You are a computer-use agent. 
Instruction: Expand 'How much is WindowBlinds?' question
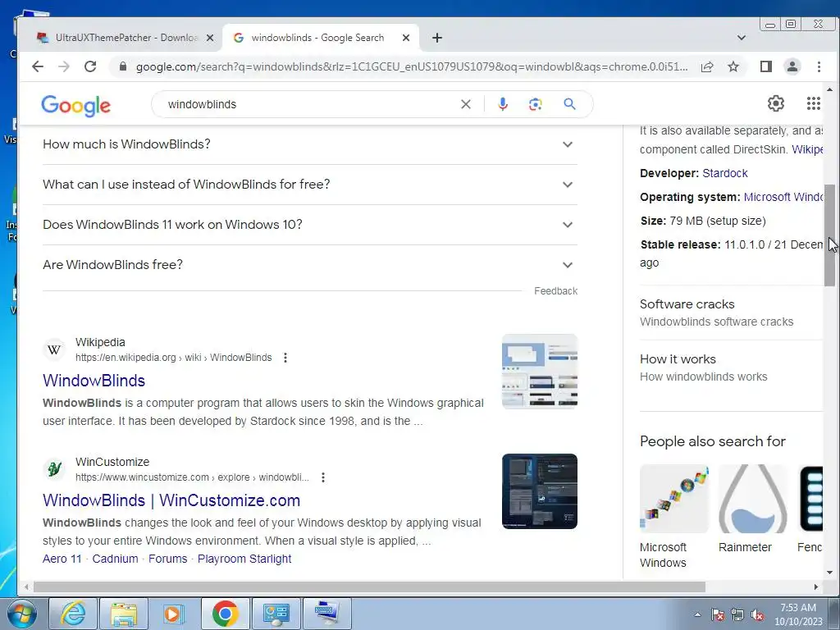[x=309, y=144]
